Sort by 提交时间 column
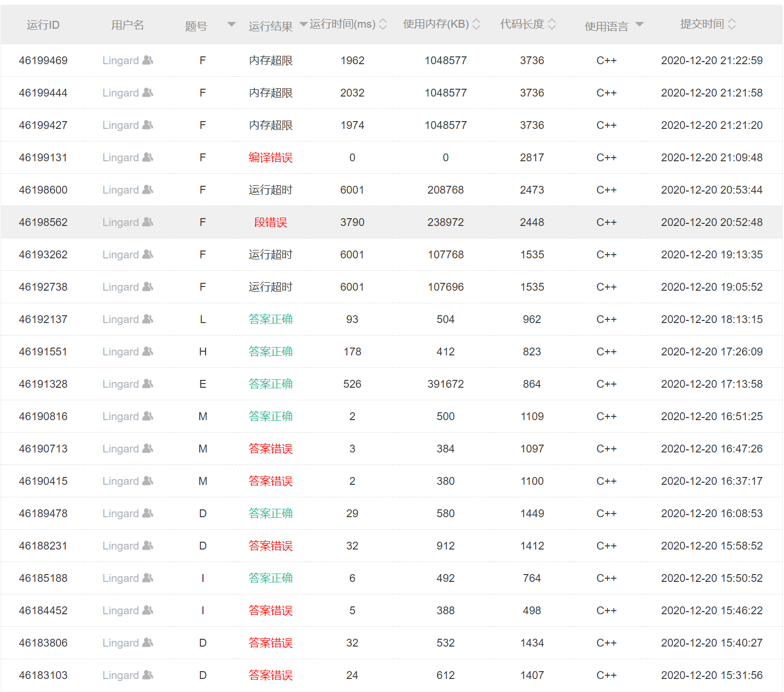The image size is (784, 692). (731, 24)
